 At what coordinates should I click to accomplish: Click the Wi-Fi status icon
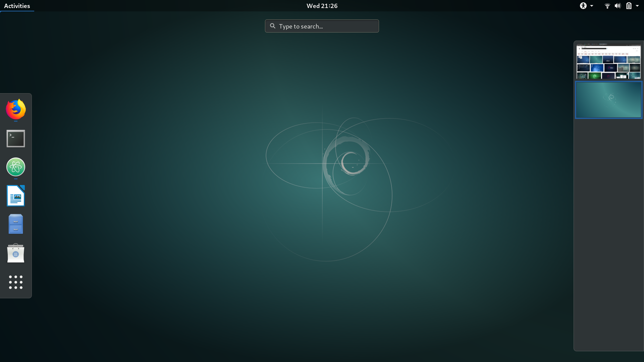point(607,6)
